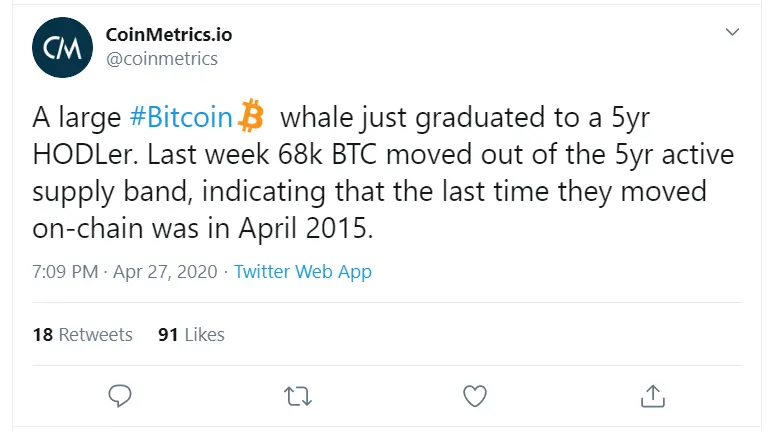The height and width of the screenshot is (434, 770).
Task: Click the reply speech bubble icon
Action: (120, 396)
